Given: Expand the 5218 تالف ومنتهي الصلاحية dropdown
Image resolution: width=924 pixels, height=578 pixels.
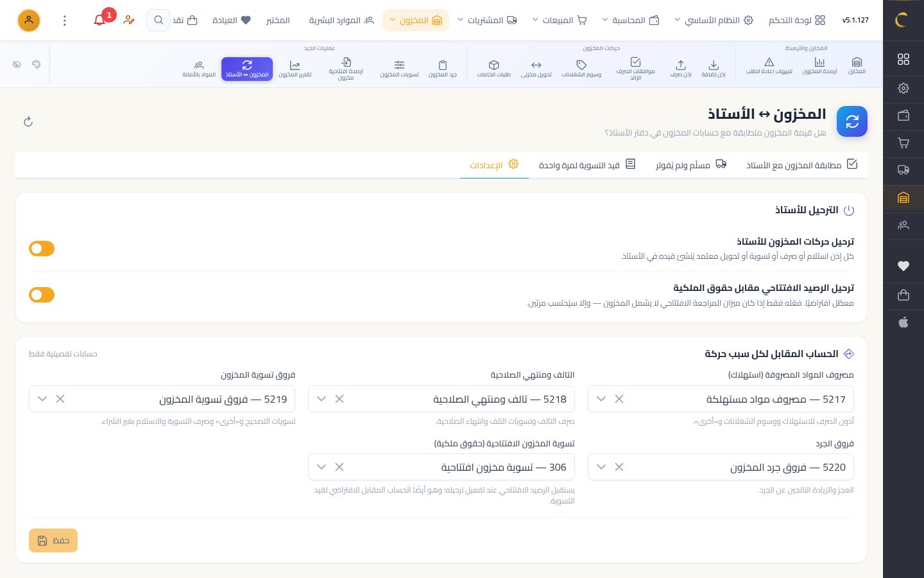Looking at the screenshot, I should pos(321,399).
